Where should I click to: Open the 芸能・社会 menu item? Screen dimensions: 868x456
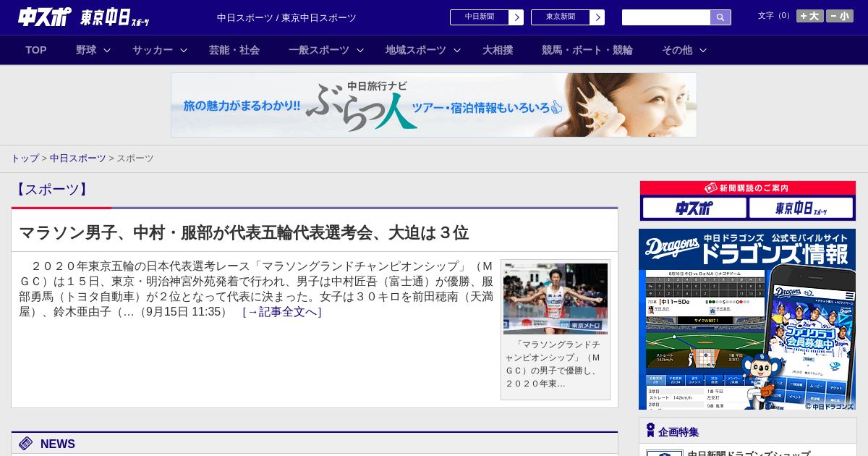point(234,50)
